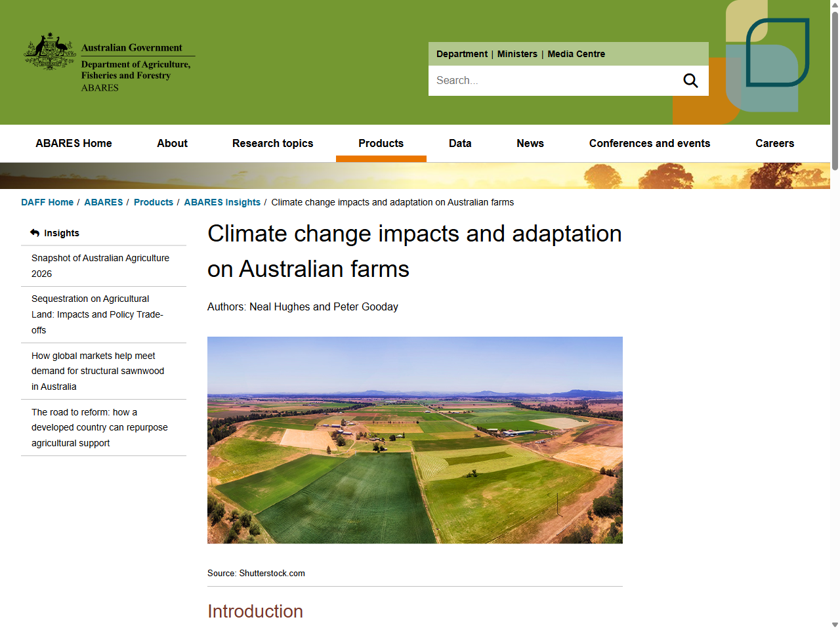Click DAFF Home in the breadcrumb

(47, 202)
